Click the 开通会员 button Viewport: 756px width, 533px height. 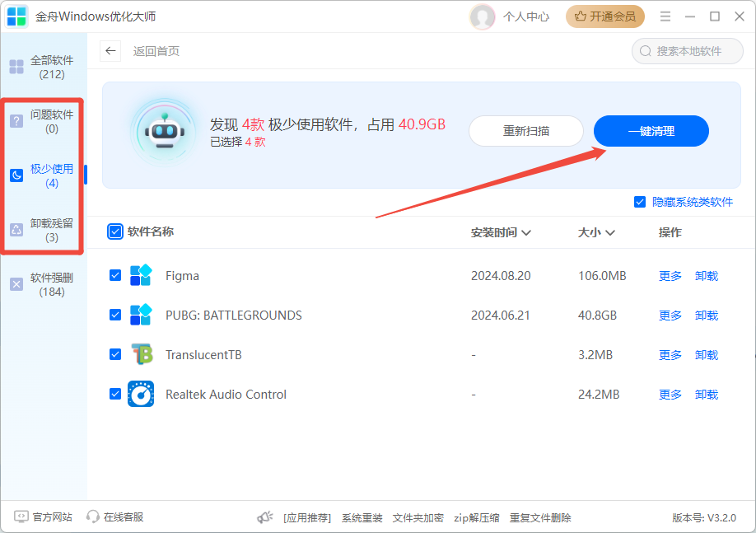(605, 16)
